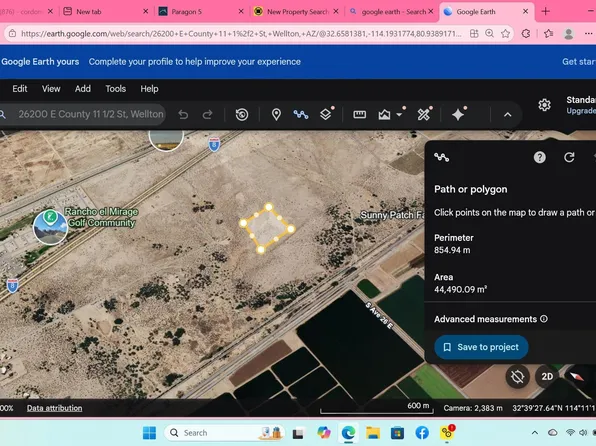The image size is (596, 446).
Task: Click the help question mark in the panel
Action: pos(540,157)
